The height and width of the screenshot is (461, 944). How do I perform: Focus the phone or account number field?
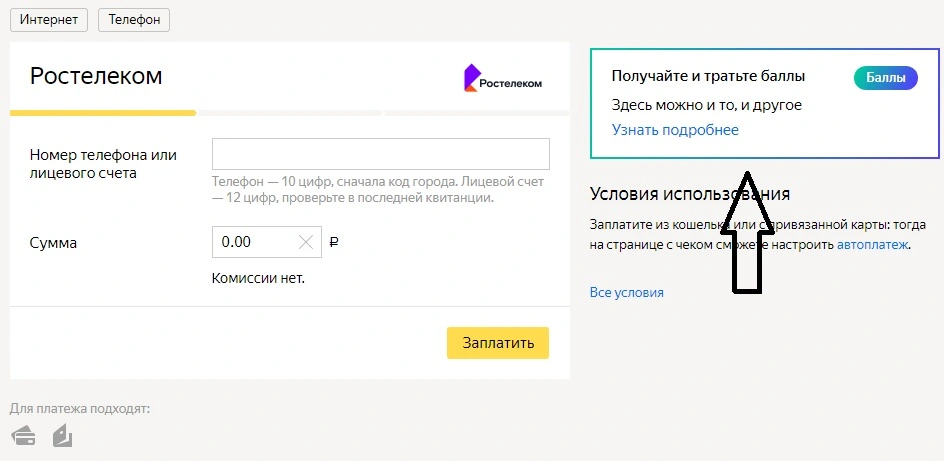380,154
